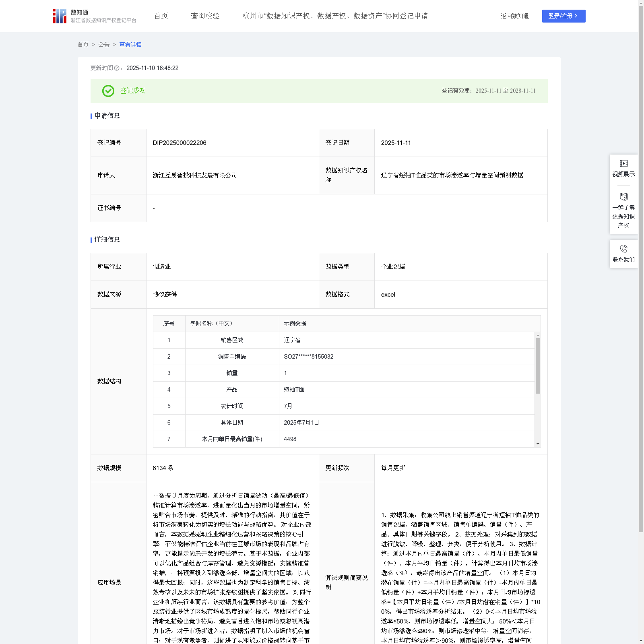
Task: Click sample value 4498
Action: [x=290, y=439]
